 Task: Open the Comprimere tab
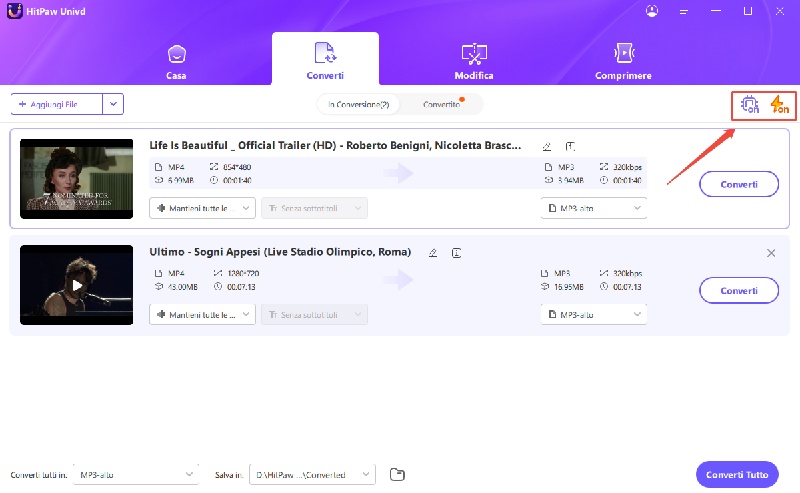click(623, 59)
